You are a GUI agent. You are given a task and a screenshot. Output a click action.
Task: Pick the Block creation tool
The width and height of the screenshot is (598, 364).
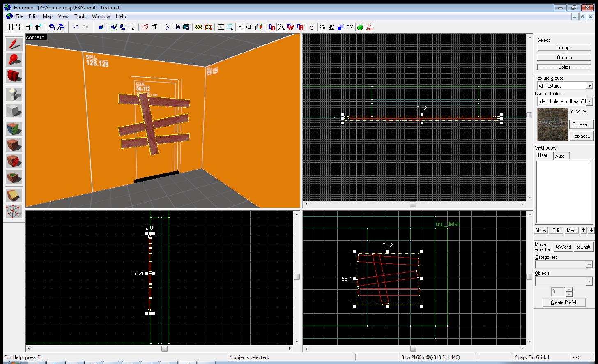pos(14,111)
